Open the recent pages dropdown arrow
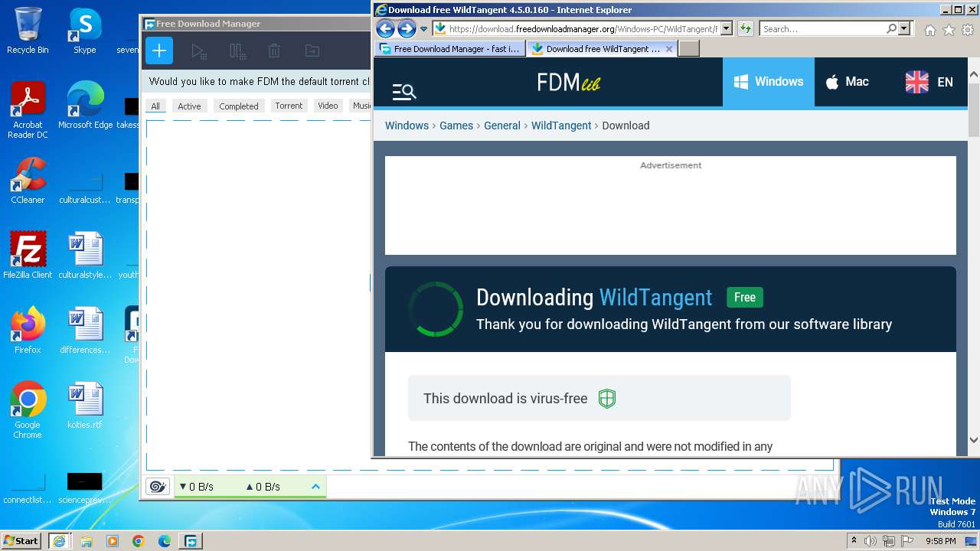 (423, 29)
